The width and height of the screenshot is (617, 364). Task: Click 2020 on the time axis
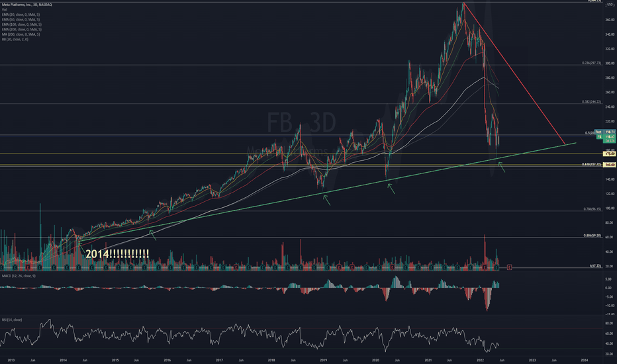[x=375, y=360]
